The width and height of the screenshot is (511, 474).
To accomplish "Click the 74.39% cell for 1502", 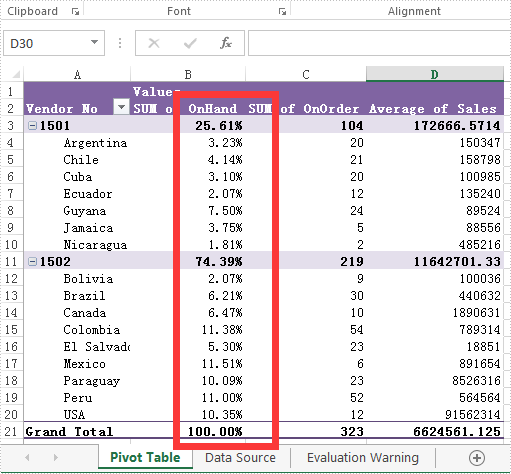I will 188,262.
